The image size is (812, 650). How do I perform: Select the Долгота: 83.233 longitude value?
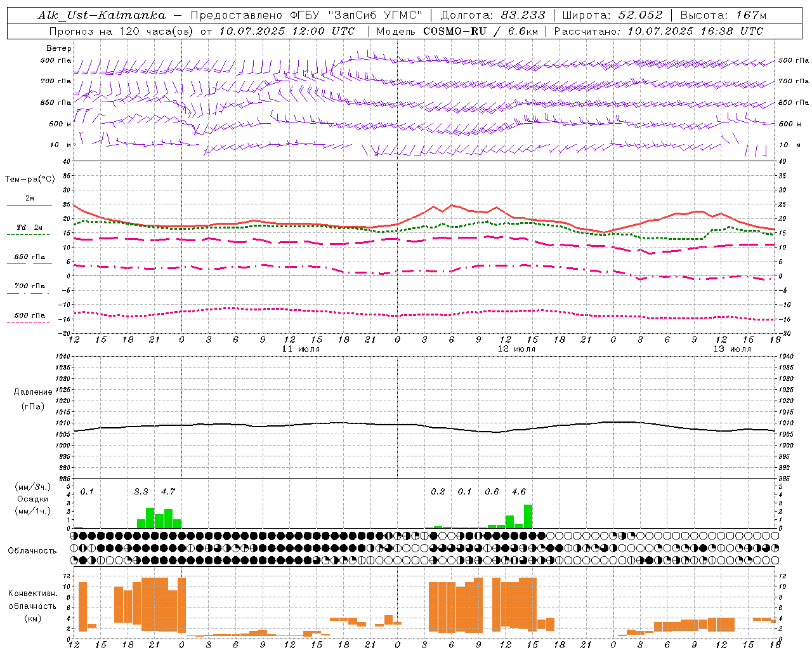(493, 15)
